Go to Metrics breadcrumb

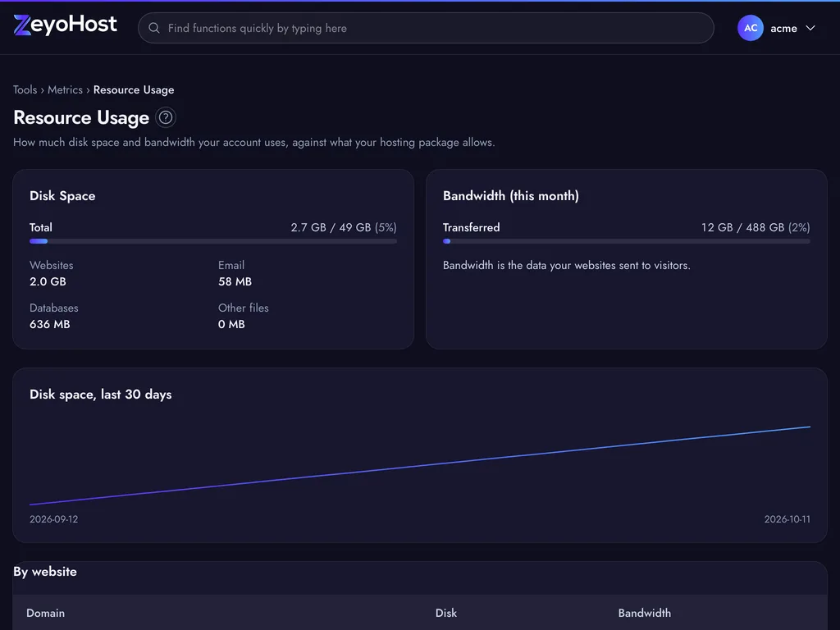(x=66, y=89)
